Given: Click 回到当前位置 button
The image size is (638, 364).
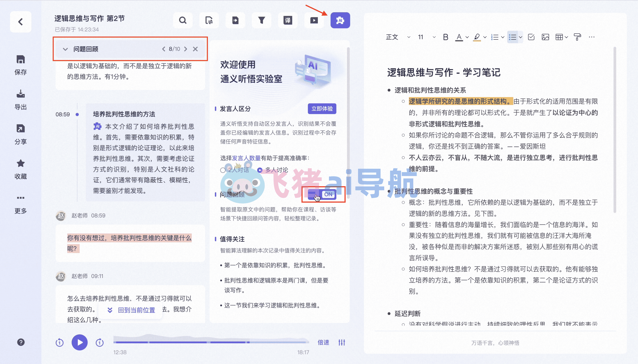Looking at the screenshot, I should [x=131, y=310].
